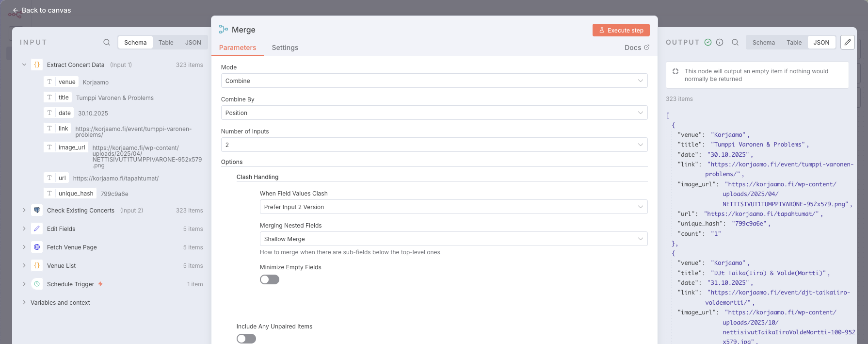Image resolution: width=868 pixels, height=344 pixels.
Task: Select input Table view tab
Action: coord(166,42)
